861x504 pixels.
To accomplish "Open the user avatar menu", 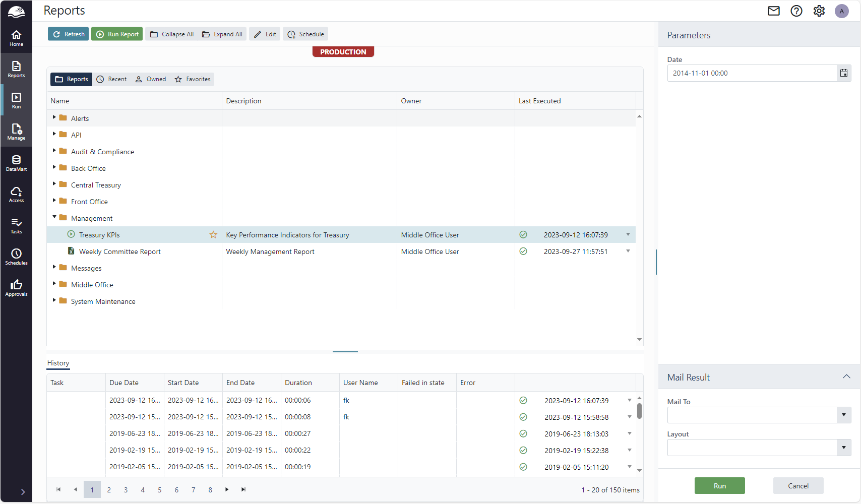I will (842, 11).
